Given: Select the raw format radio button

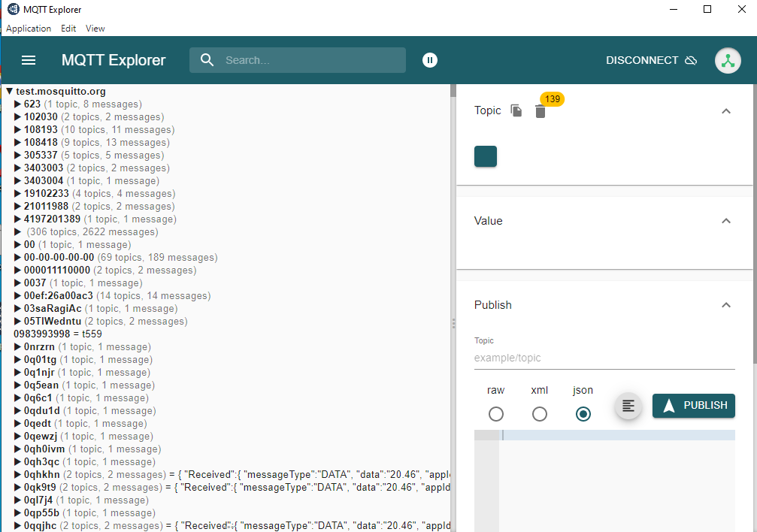Looking at the screenshot, I should pos(496,414).
